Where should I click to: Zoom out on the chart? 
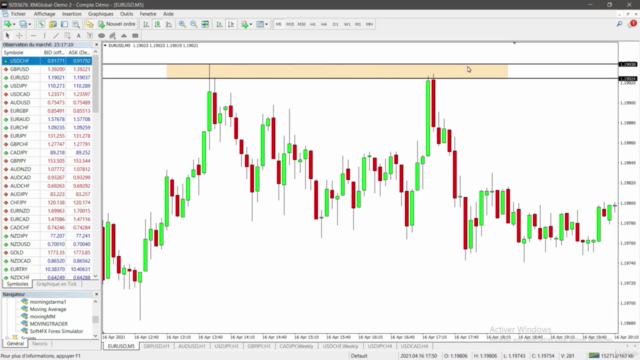[x=193, y=24]
